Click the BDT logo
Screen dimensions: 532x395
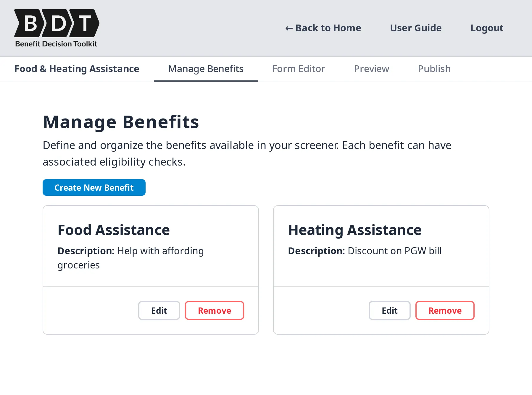tap(56, 28)
